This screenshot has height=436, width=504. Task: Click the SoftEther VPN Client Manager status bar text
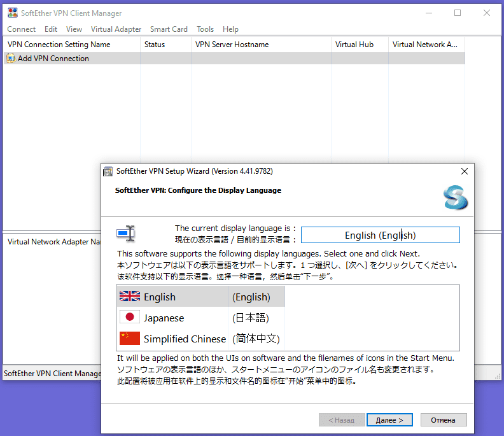coord(52,373)
